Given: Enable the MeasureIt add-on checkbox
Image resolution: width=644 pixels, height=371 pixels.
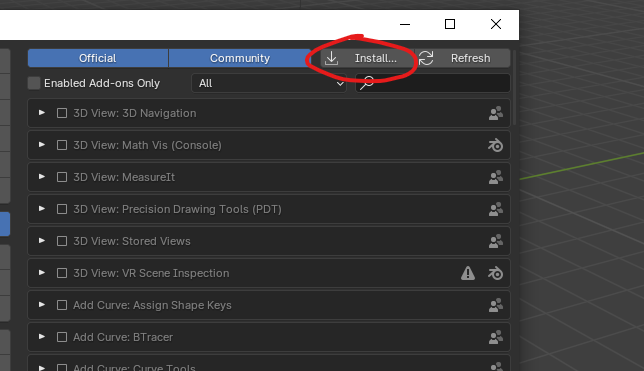Looking at the screenshot, I should click(62, 177).
